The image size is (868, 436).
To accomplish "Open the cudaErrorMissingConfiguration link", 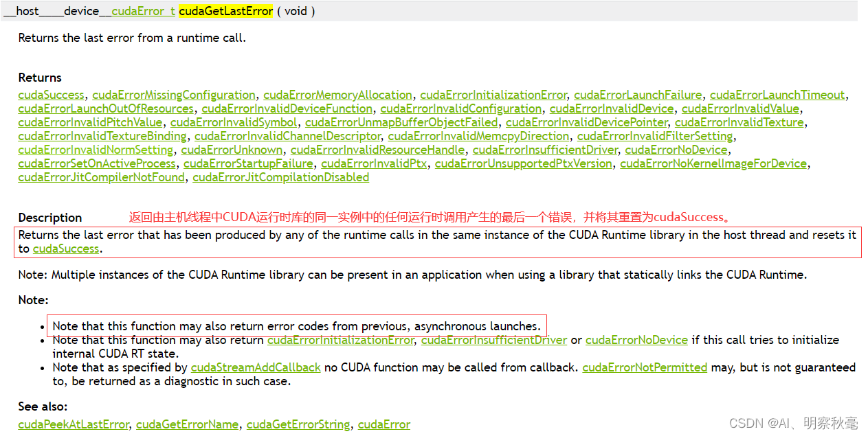I will click(173, 95).
